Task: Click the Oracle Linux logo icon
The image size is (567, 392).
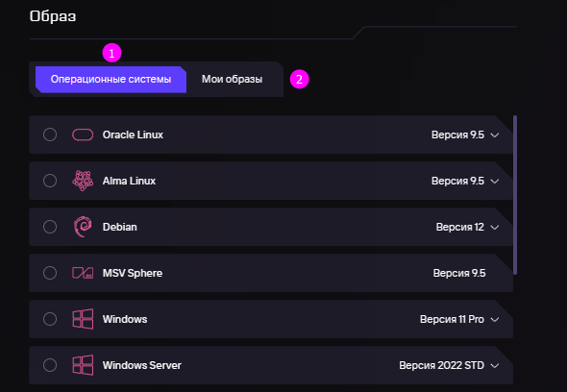Action: [83, 135]
